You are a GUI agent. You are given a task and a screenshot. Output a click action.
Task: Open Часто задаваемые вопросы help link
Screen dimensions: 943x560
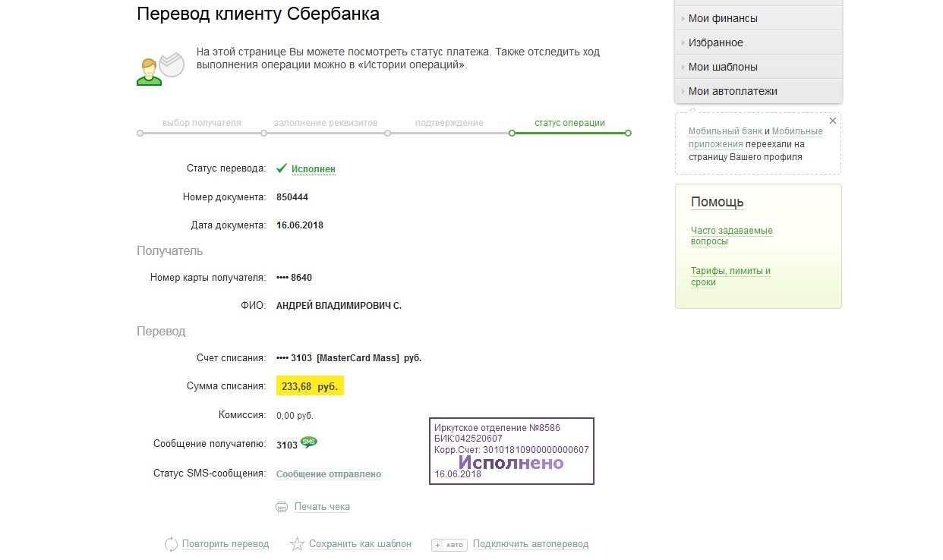point(731,236)
